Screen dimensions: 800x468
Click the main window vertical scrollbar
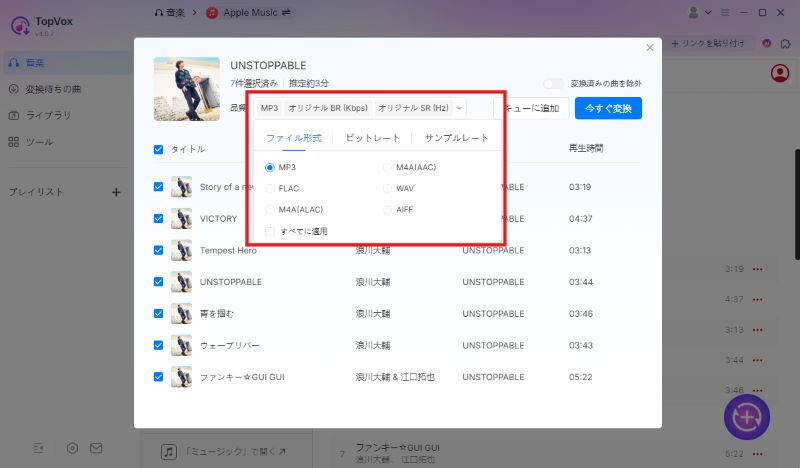[797, 204]
